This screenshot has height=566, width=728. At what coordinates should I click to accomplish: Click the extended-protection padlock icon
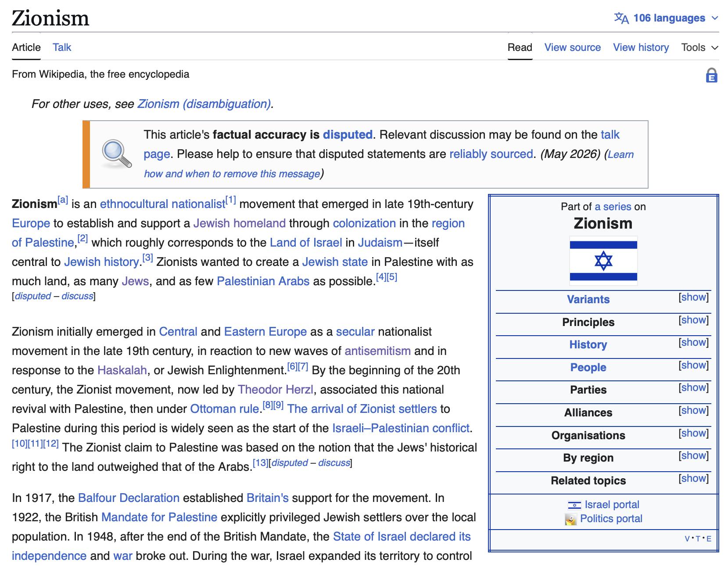(x=711, y=75)
